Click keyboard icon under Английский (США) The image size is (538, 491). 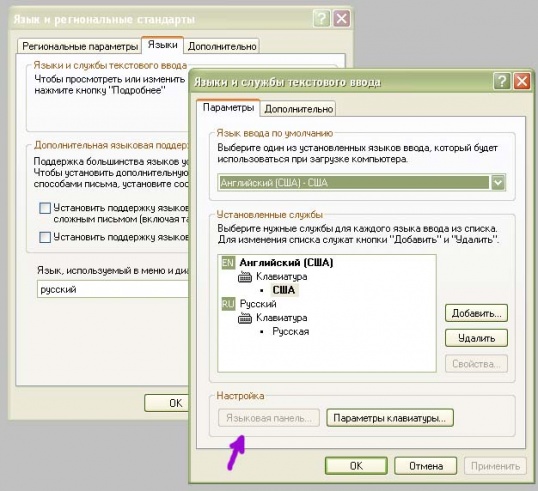click(245, 277)
